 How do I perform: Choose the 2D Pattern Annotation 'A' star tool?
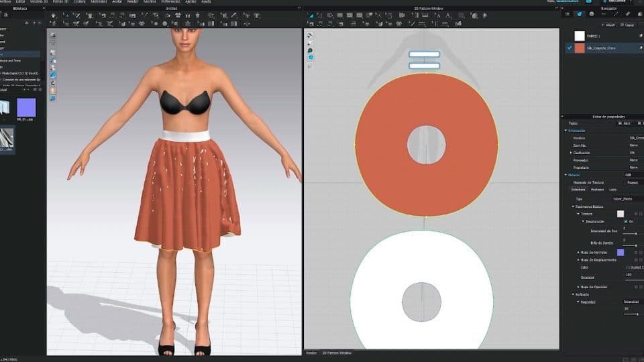coord(438,15)
